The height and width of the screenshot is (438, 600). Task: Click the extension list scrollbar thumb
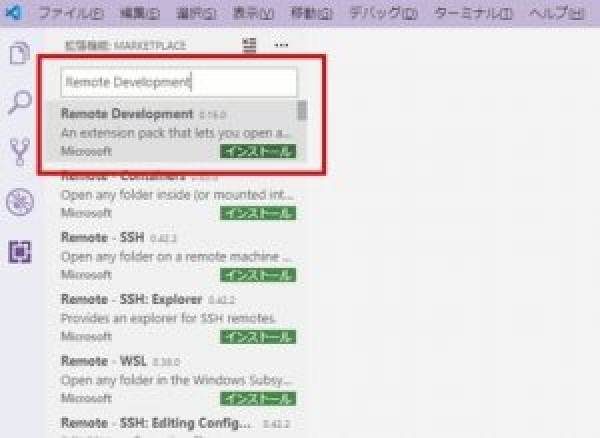coord(302,110)
